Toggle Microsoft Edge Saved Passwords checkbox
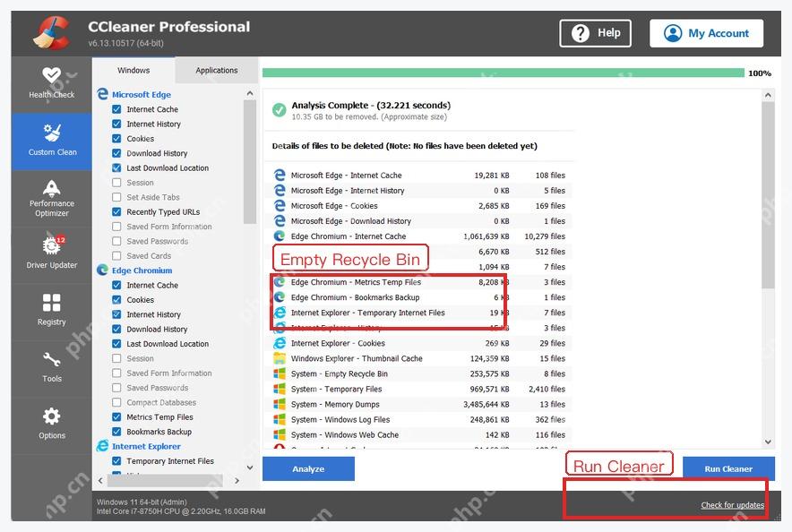Screen dimensions: 792x532 [x=116, y=241]
